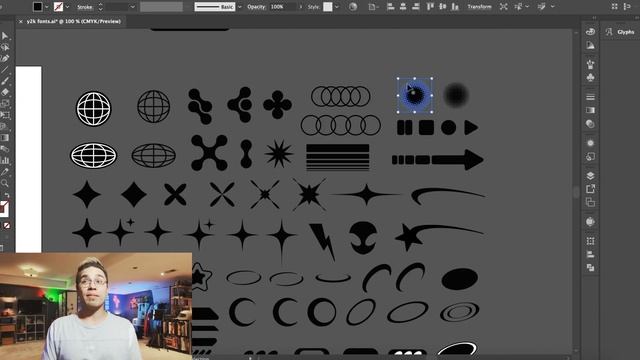Align objects to horizontal center

[403, 7]
